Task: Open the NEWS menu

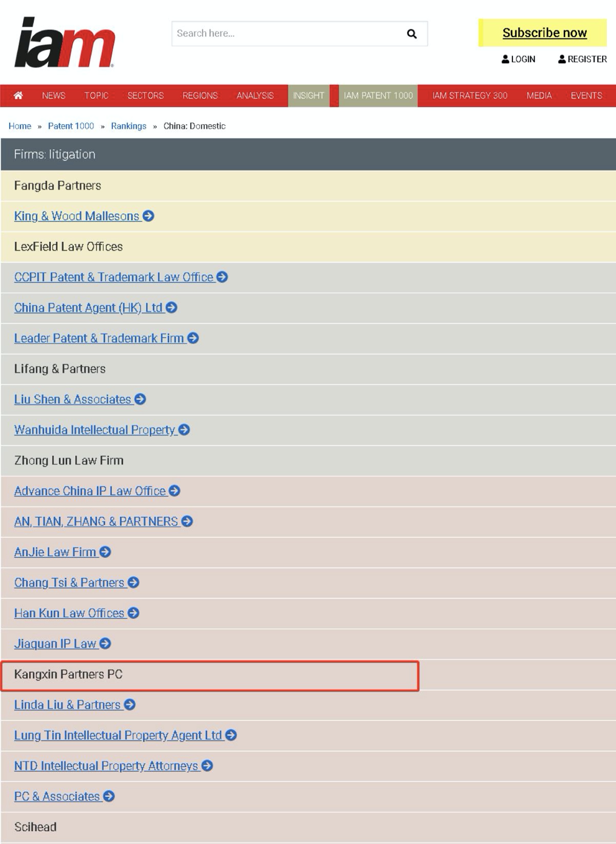Action: tap(54, 95)
